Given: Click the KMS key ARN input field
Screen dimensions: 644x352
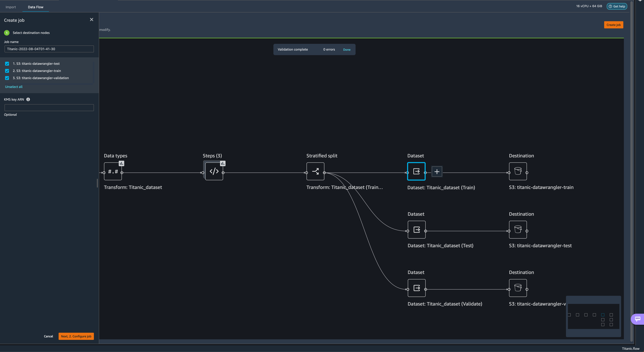Looking at the screenshot, I should (x=49, y=108).
